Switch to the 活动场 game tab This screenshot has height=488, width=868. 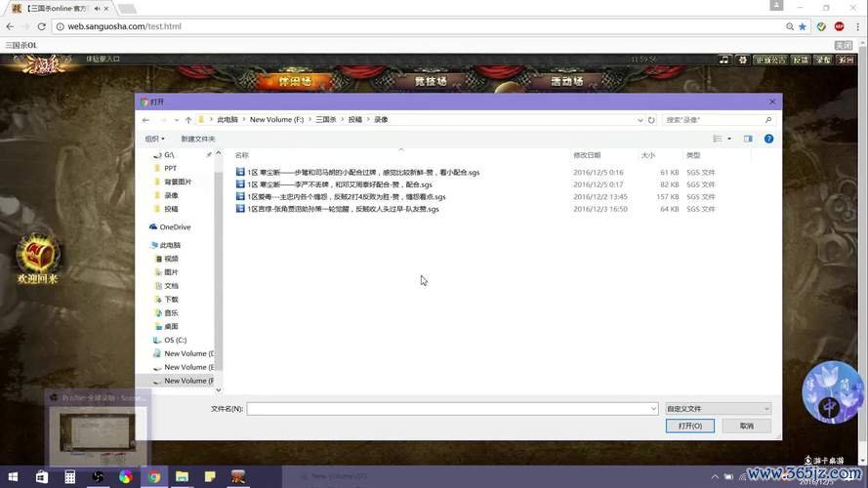[567, 81]
